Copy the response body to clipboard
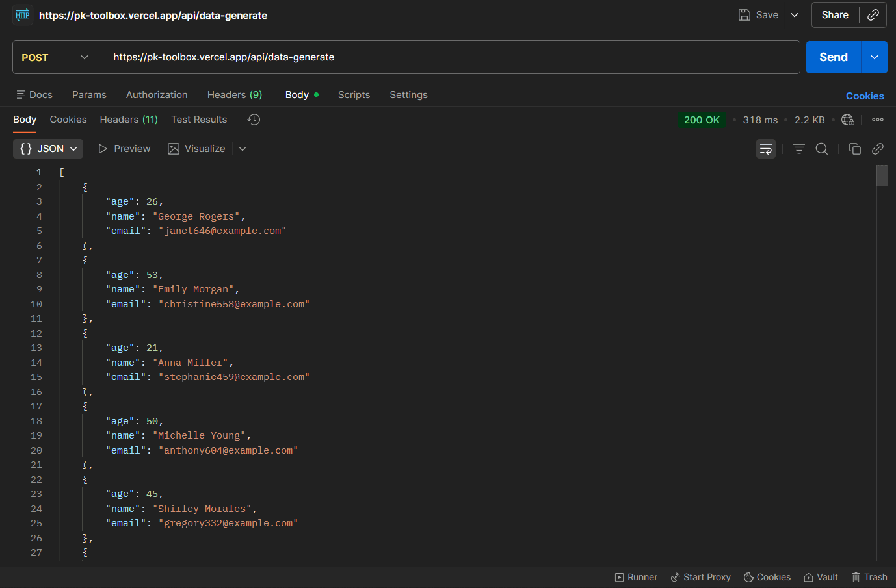This screenshot has height=588, width=896. coord(855,149)
